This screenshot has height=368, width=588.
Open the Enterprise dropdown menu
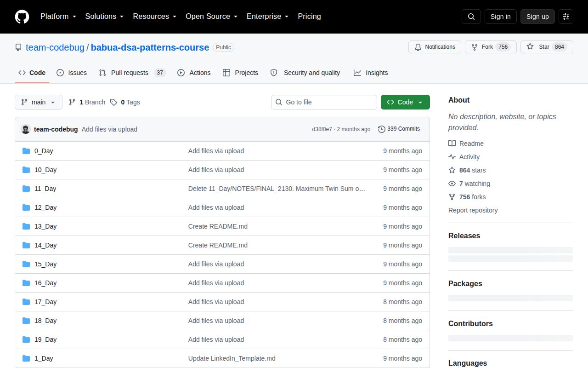(268, 17)
